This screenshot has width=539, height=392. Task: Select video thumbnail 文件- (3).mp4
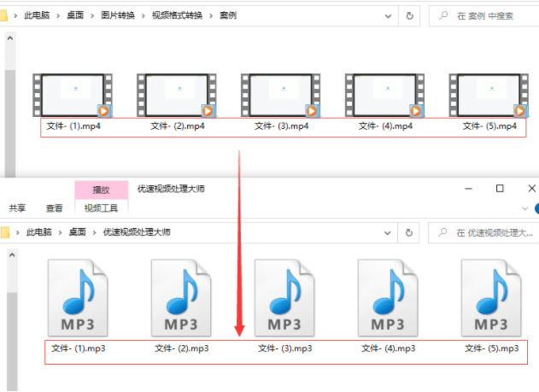pyautogui.click(x=281, y=95)
